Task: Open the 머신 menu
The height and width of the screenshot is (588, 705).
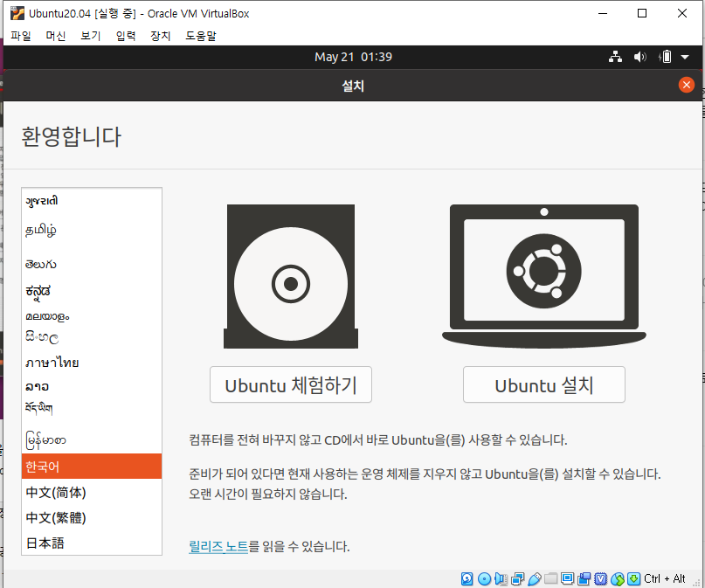Action: click(x=56, y=36)
